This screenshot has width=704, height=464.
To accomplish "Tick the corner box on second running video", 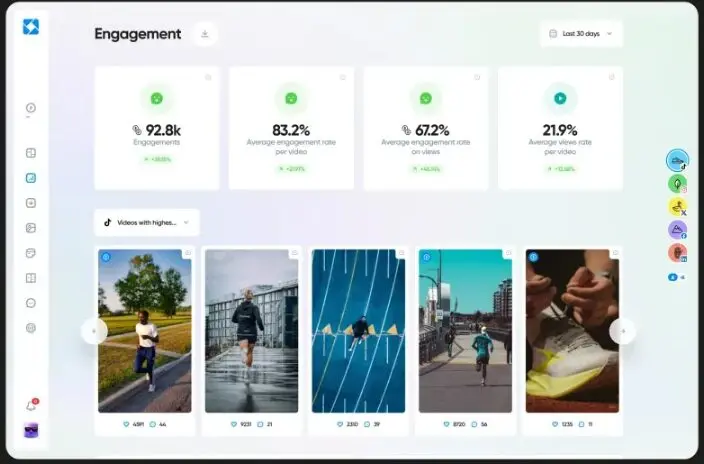I will coord(294,254).
